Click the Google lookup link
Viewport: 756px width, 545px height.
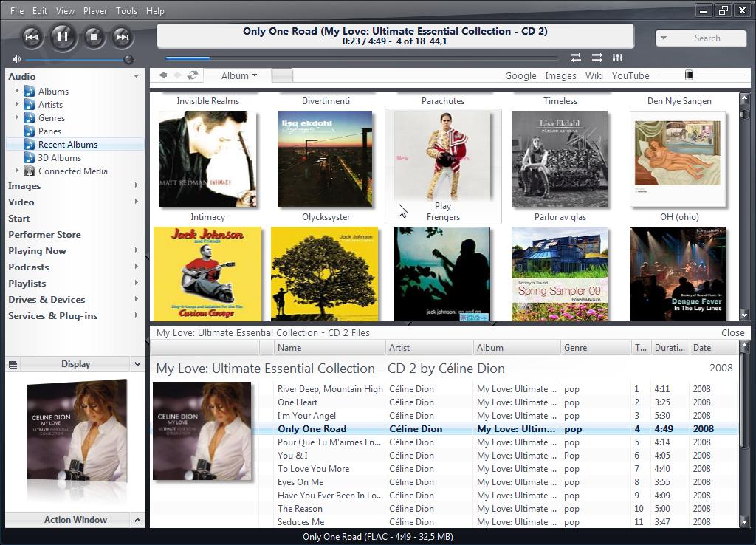[520, 76]
